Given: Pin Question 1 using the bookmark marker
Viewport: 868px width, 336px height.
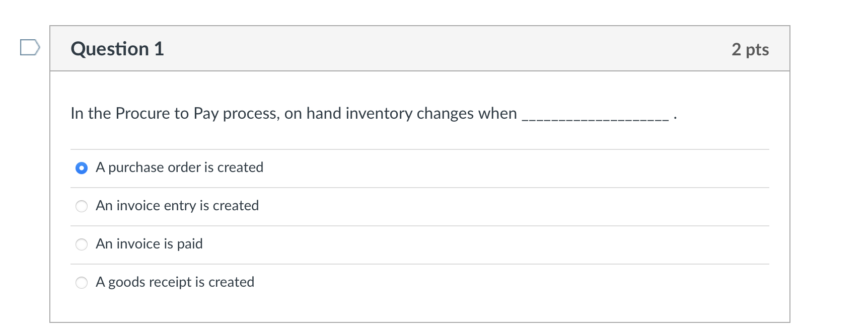Looking at the screenshot, I should click(x=29, y=48).
